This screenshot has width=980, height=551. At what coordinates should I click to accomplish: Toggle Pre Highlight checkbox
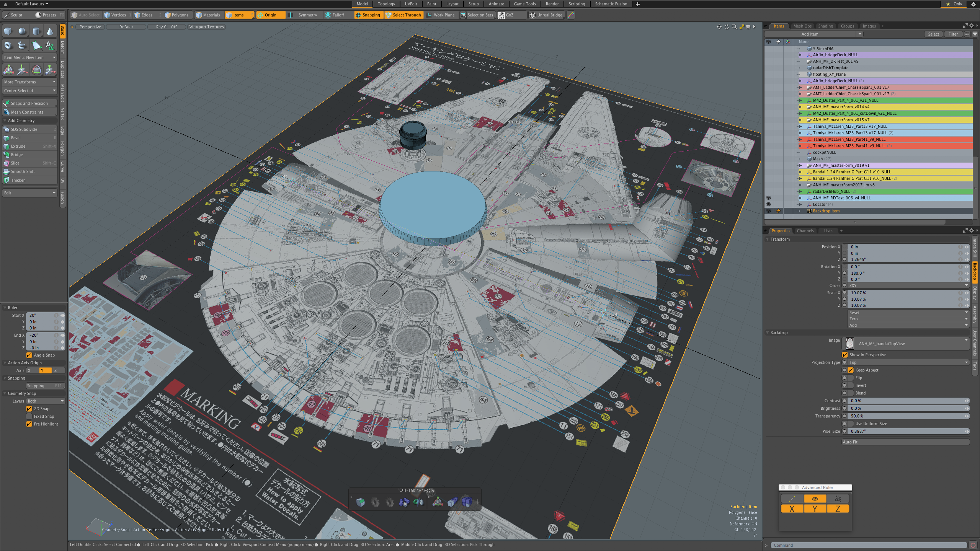tap(29, 424)
